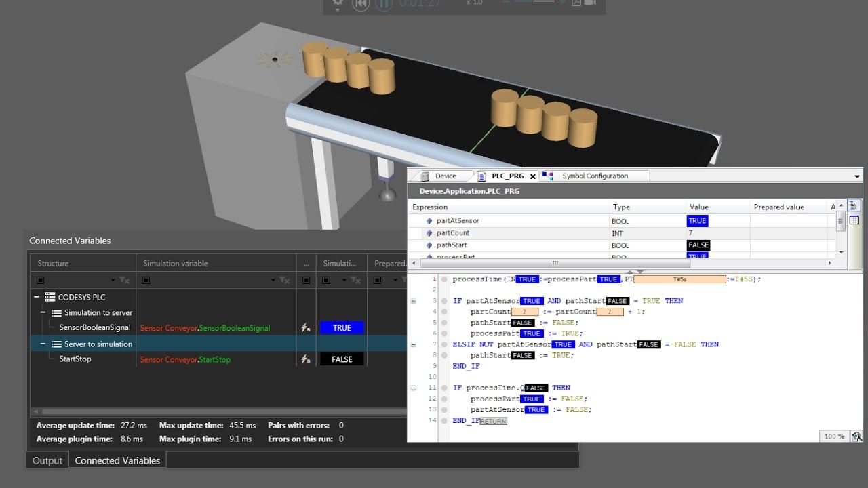This screenshot has width=868, height=488.
Task: Toggle the StartStop FALSE value
Action: (x=342, y=359)
